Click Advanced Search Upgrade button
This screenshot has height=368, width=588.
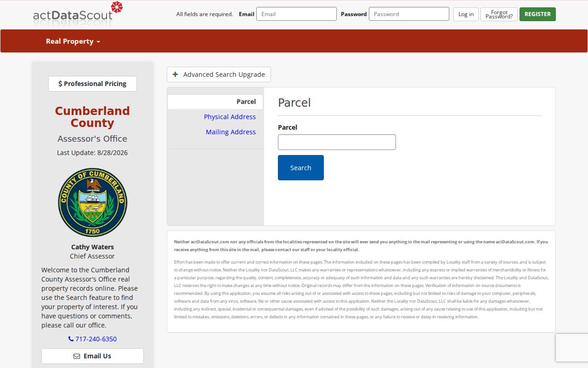(219, 75)
